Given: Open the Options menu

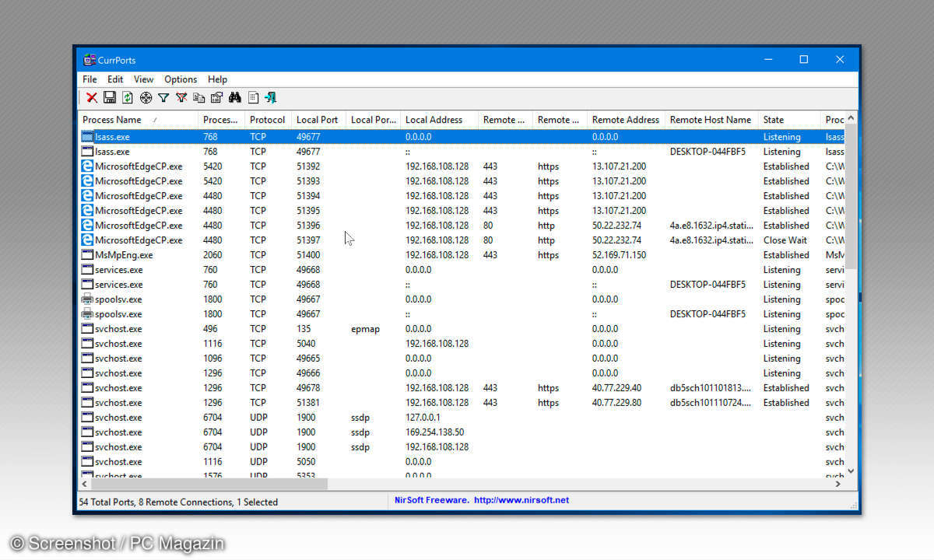Looking at the screenshot, I should [181, 79].
